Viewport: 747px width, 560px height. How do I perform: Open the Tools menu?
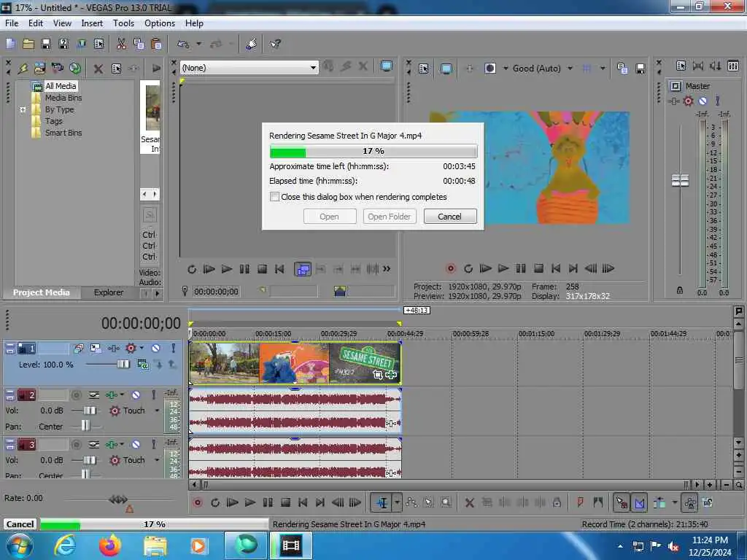click(x=123, y=23)
